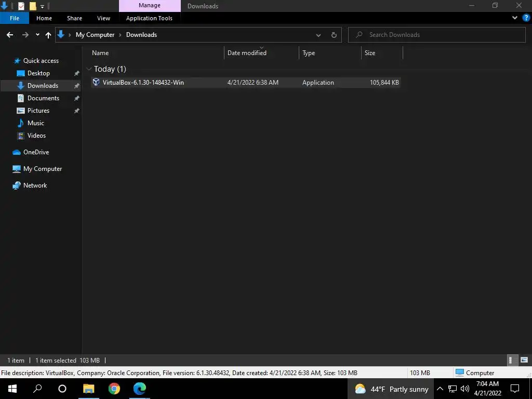Click My Computer in the address breadcrumb
The width and height of the screenshot is (532, 399).
click(x=95, y=35)
